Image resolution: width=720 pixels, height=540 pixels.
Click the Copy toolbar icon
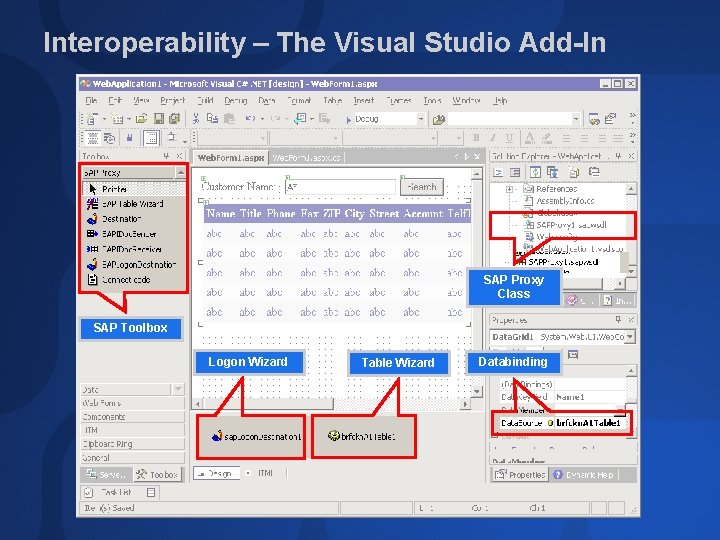pyautogui.click(x=212, y=119)
